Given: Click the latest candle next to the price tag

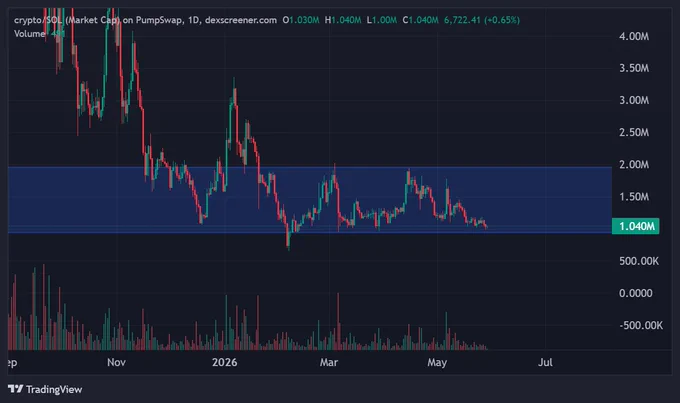Looking at the screenshot, I should click(x=486, y=226).
